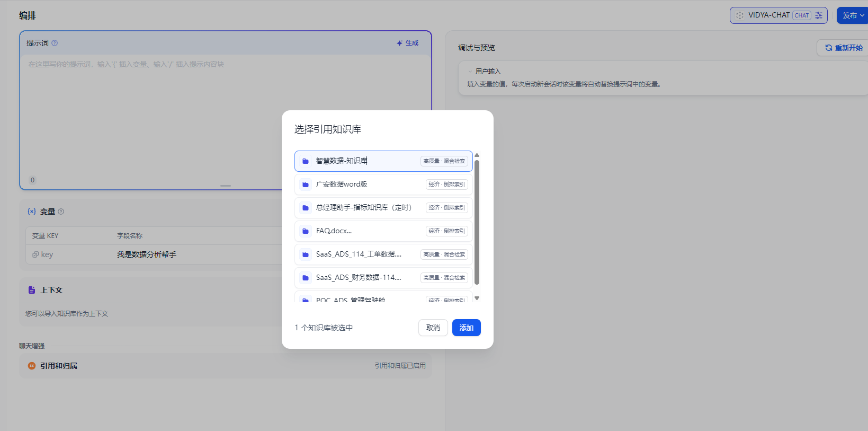Select the SaaS_ADS_114_工单数据 entry

[383, 254]
